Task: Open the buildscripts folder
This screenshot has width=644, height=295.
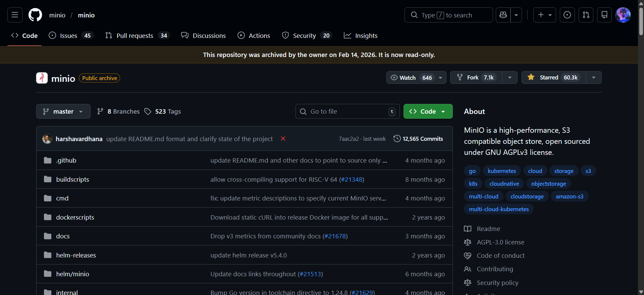Action: (x=73, y=179)
